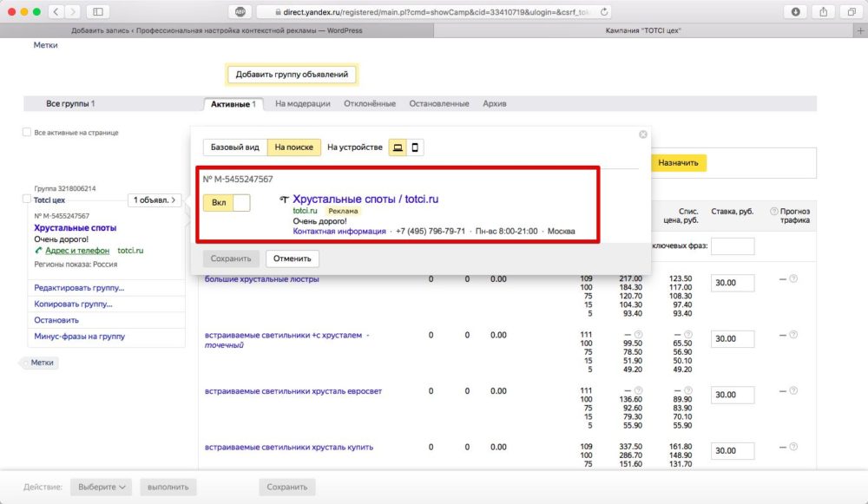Click bid field for светильники хрусталь евросвет
The width and height of the screenshot is (868, 504).
[733, 395]
